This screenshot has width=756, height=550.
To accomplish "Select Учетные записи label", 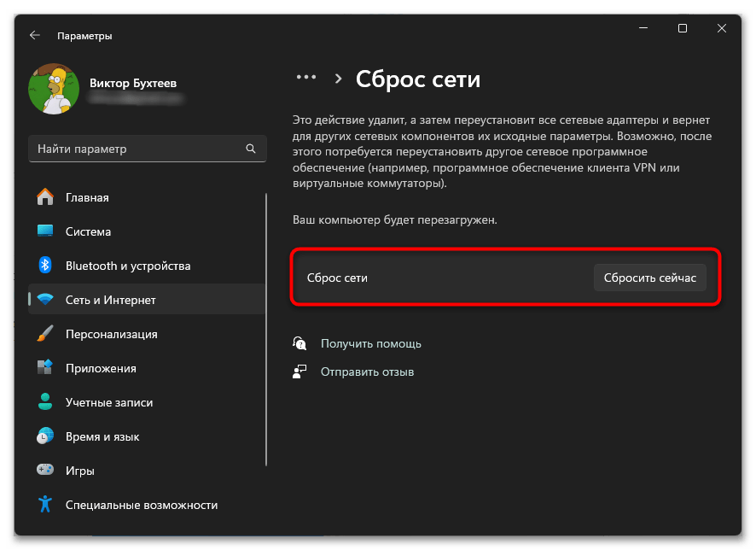I will [109, 403].
